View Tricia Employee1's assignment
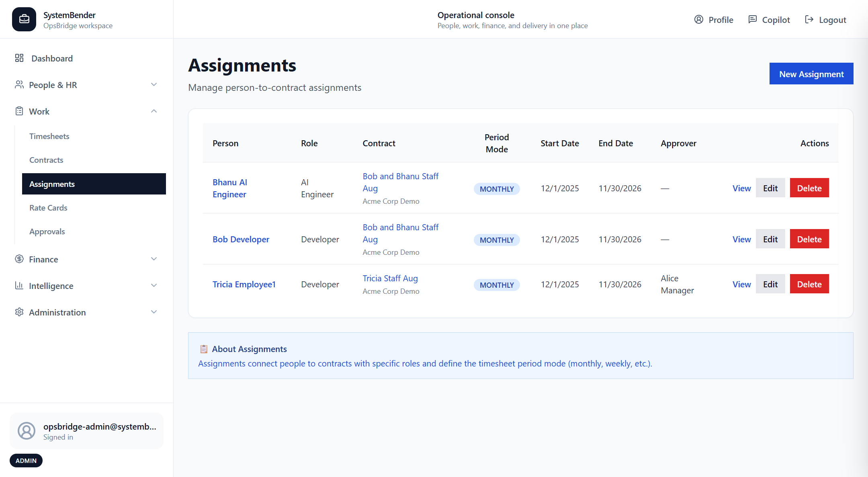The image size is (868, 477). [741, 284]
